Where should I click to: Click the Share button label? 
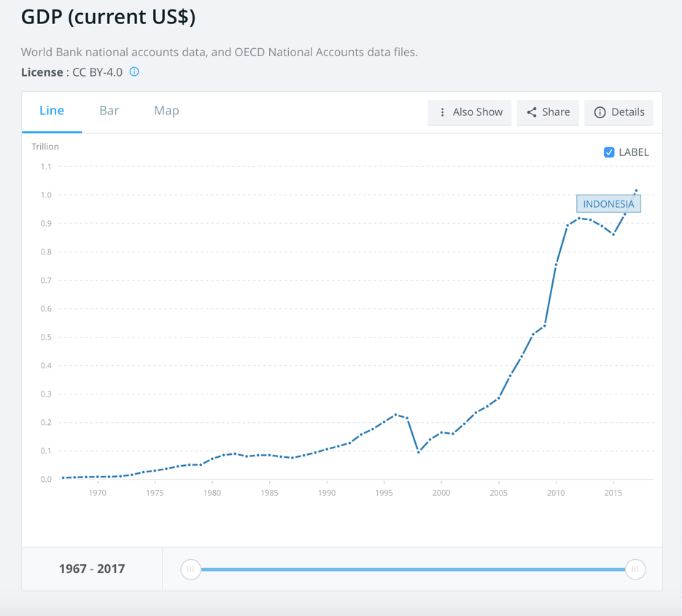tap(556, 112)
